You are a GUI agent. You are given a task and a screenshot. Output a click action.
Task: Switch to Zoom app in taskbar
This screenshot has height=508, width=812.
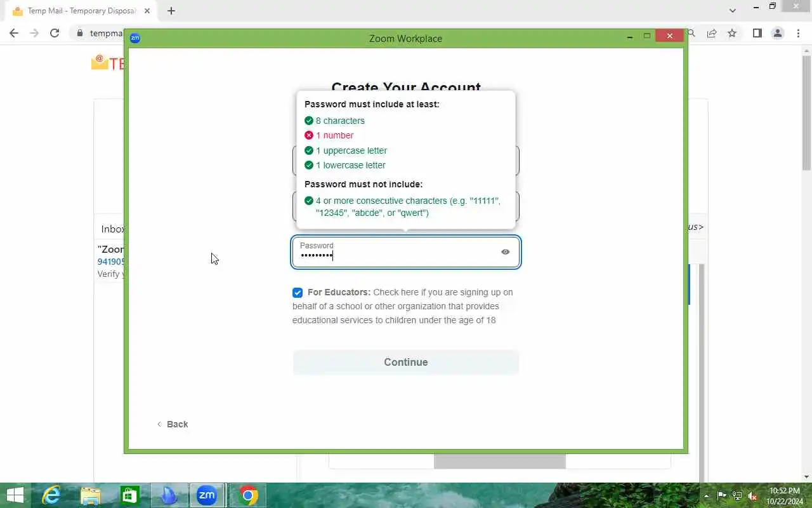[x=207, y=495]
